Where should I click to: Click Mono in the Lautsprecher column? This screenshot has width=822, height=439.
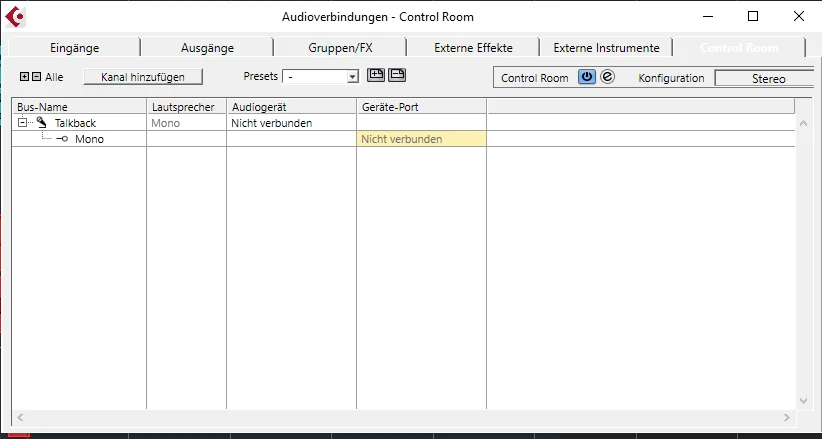(x=166, y=123)
